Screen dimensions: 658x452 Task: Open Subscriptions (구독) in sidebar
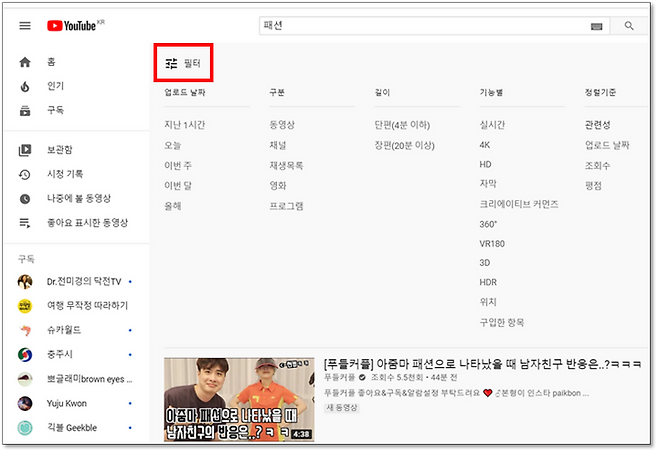point(55,110)
